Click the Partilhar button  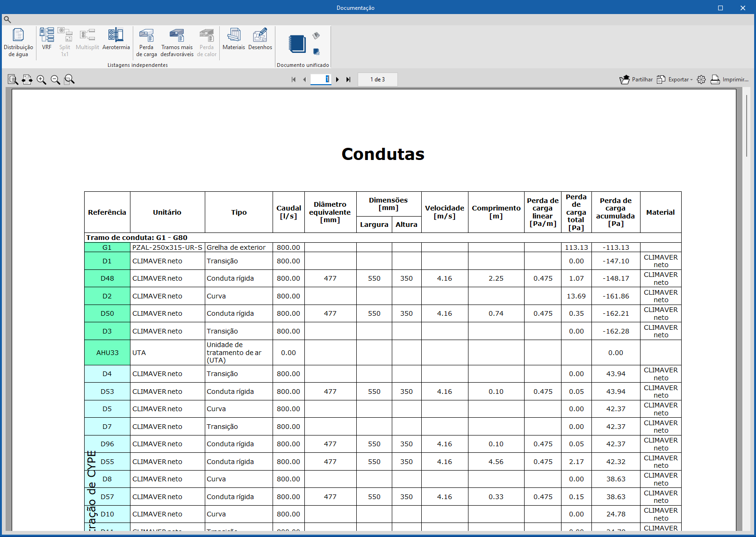point(636,80)
